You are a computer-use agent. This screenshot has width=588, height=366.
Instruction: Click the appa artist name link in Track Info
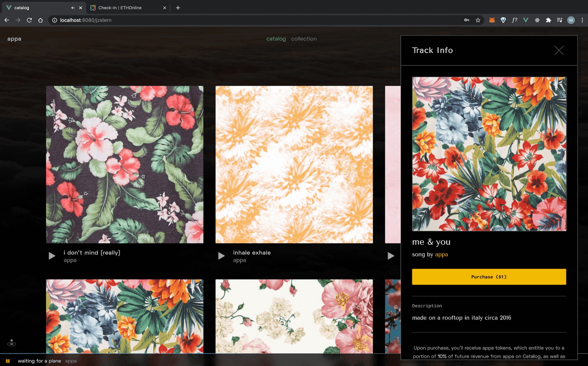coord(441,254)
